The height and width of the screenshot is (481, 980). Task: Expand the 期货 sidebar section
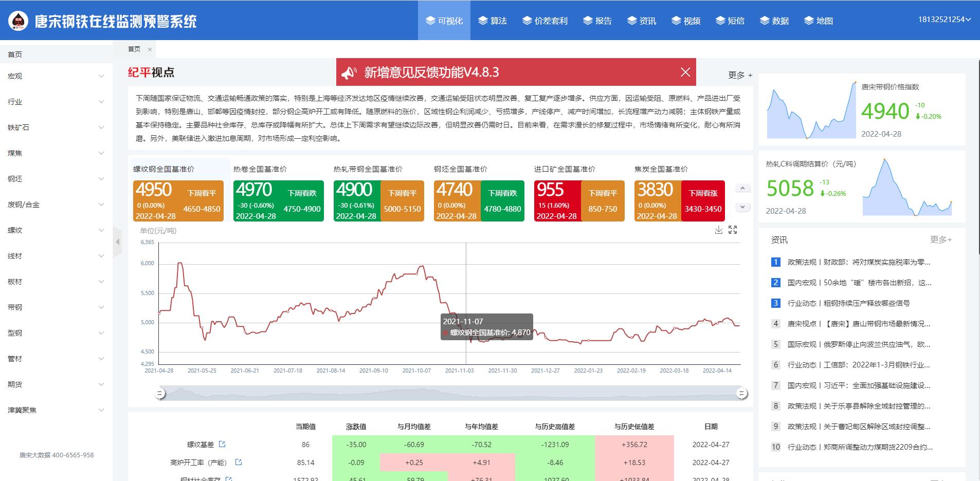tap(56, 384)
